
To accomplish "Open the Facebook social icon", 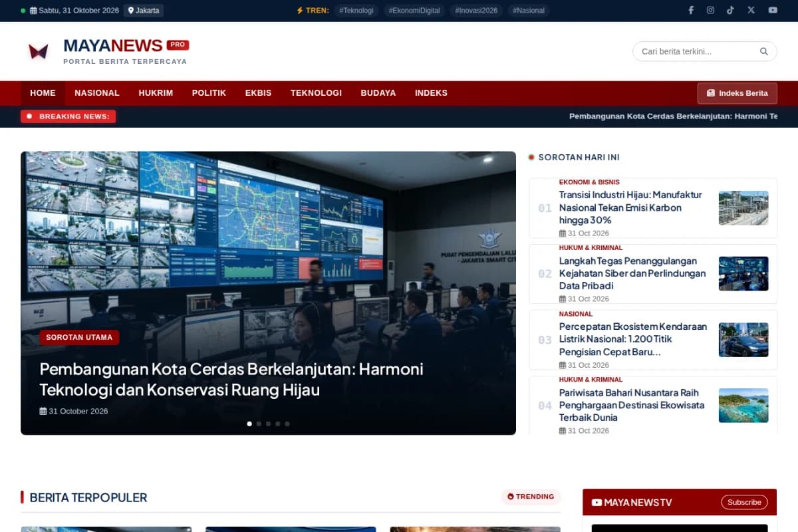I will (690, 10).
